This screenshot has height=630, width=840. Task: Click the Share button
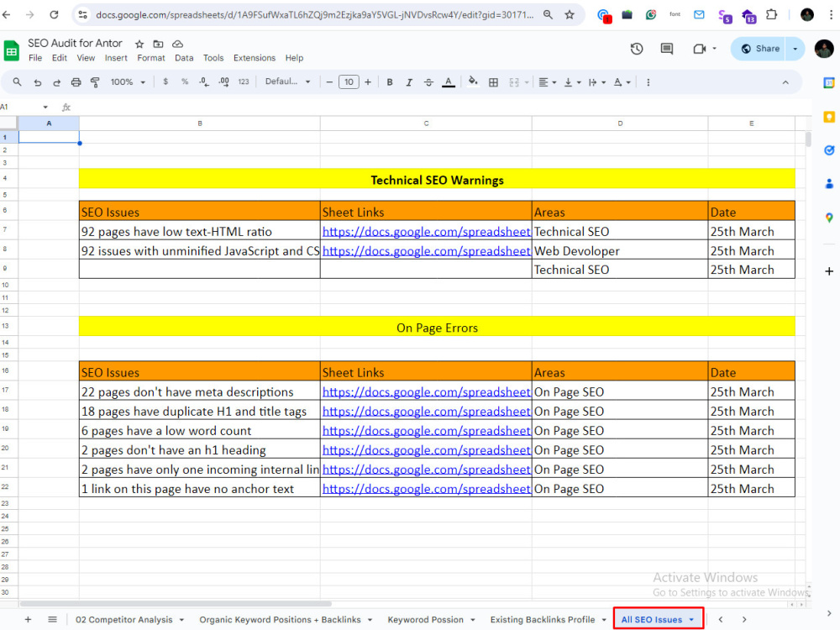point(760,49)
